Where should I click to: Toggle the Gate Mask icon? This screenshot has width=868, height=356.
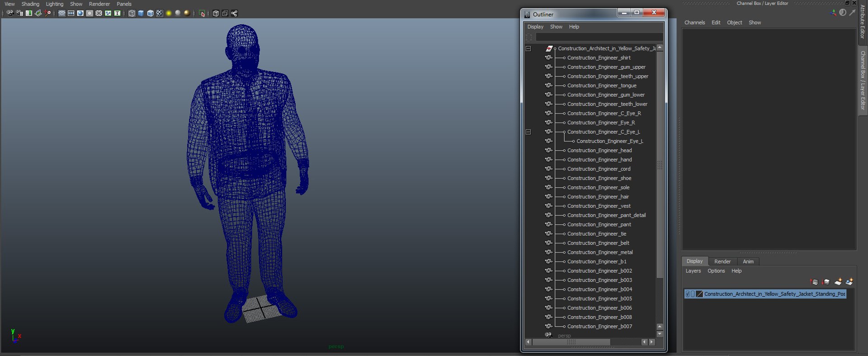tap(90, 13)
